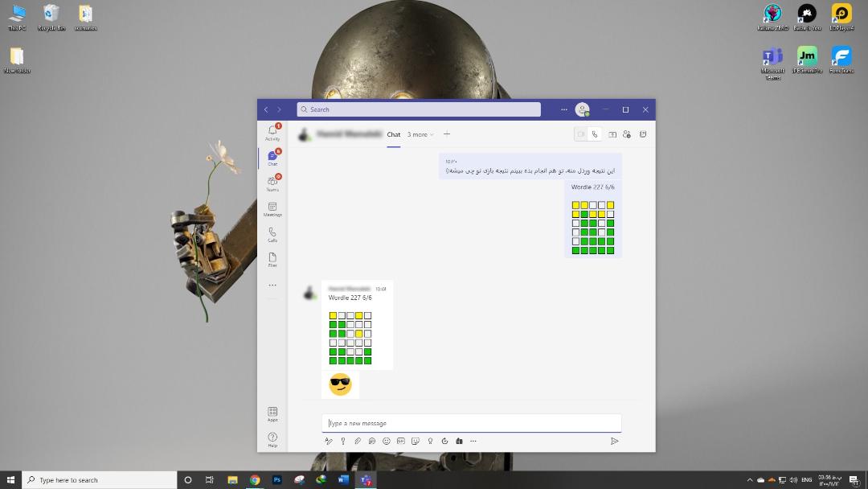868x489 pixels.
Task: Click the Search box at the top of Teams
Action: click(419, 109)
